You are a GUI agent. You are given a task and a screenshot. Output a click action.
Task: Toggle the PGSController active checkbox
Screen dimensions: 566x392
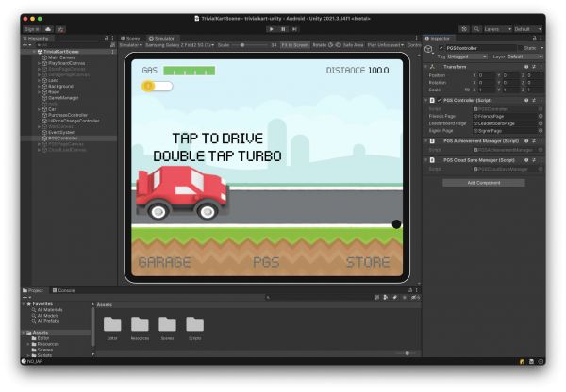coord(441,48)
